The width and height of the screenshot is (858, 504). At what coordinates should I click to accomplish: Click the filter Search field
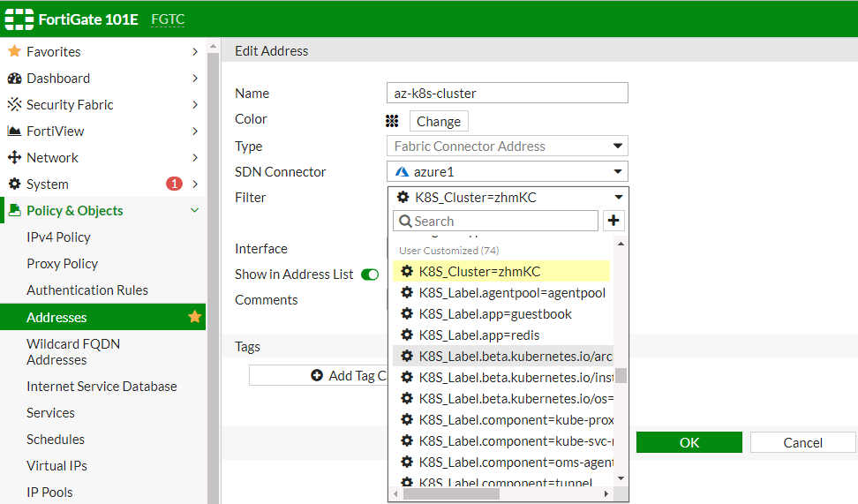(495, 221)
